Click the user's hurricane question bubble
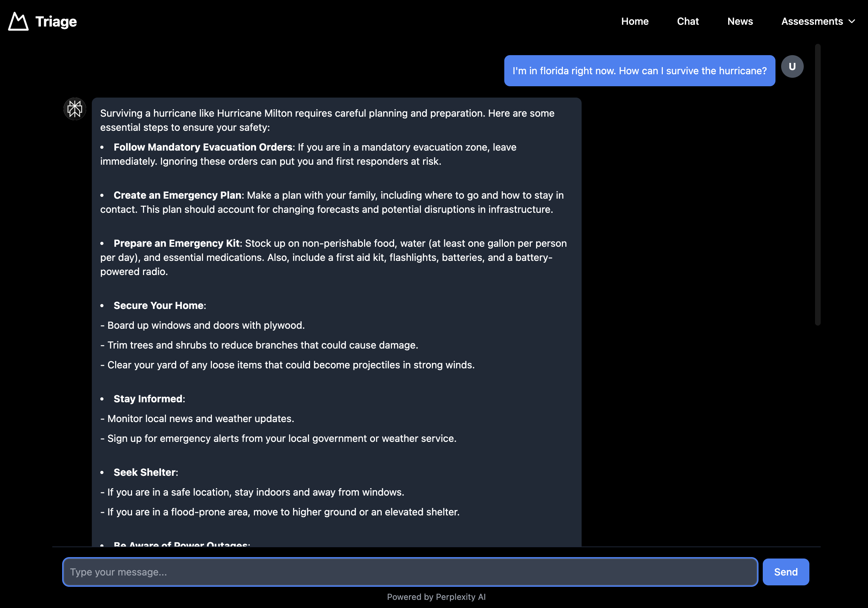The height and width of the screenshot is (608, 868). 639,71
